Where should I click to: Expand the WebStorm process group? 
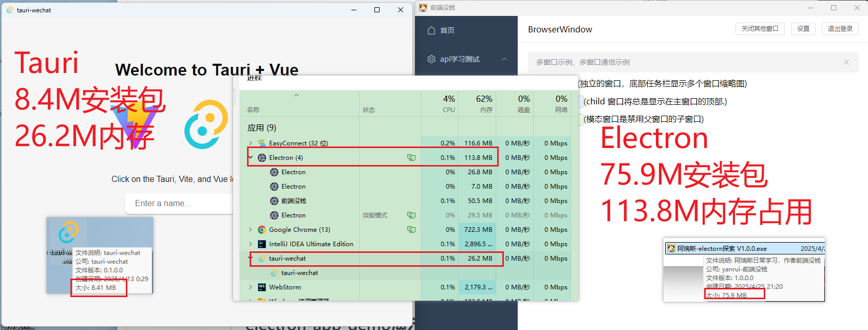250,287
